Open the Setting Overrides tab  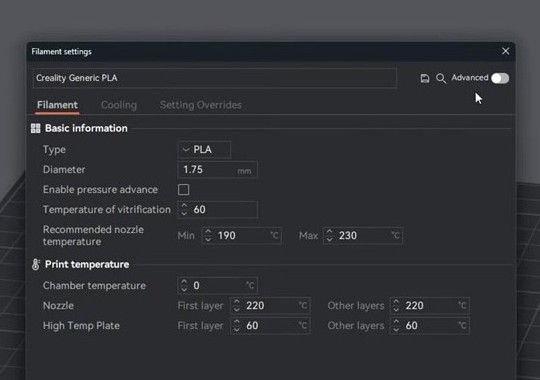point(200,105)
